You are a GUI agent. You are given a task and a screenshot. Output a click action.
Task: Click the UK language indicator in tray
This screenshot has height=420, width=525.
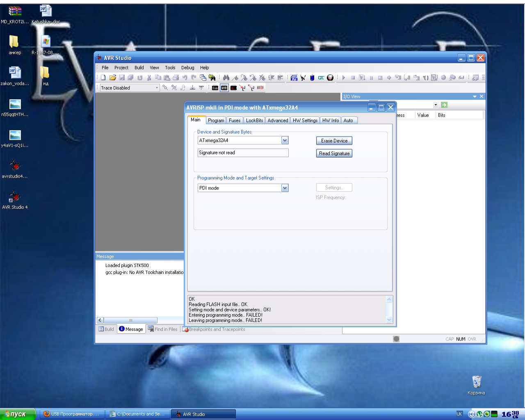coord(459,414)
